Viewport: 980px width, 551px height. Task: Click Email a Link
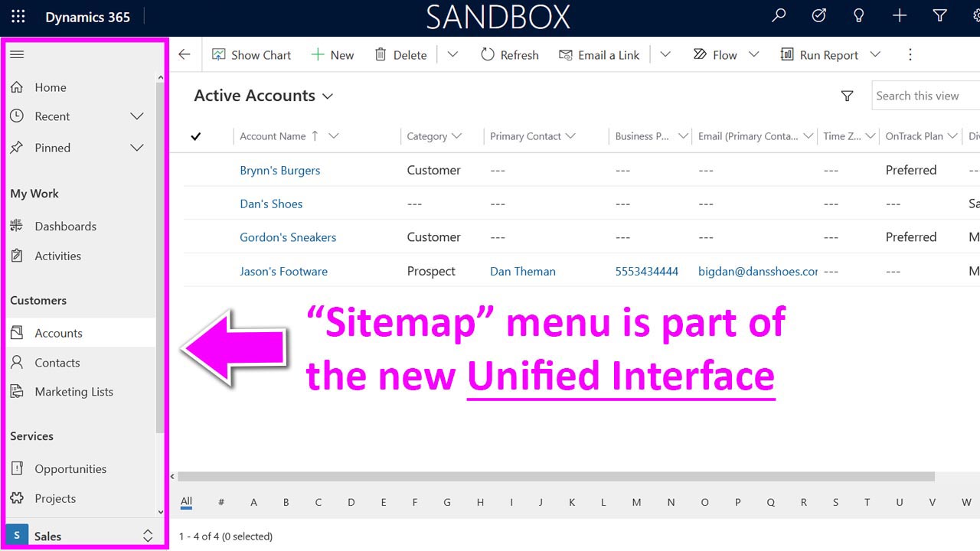click(x=599, y=55)
